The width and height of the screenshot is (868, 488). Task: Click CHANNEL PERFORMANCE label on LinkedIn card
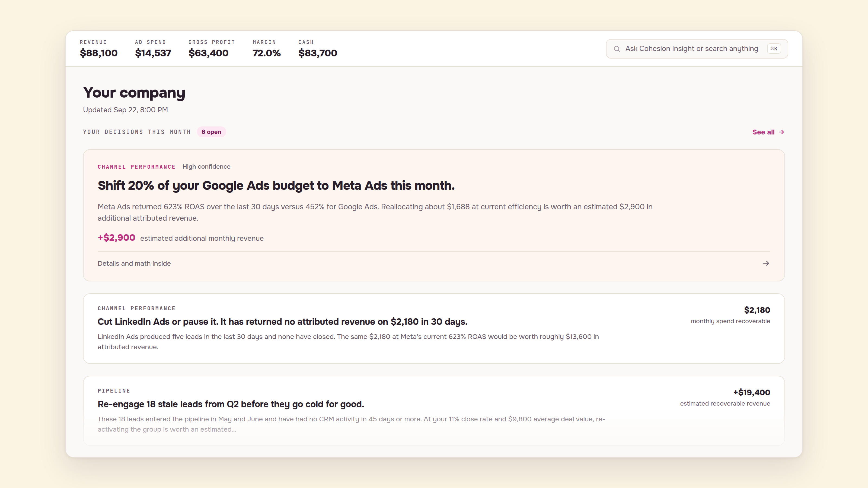tap(136, 309)
